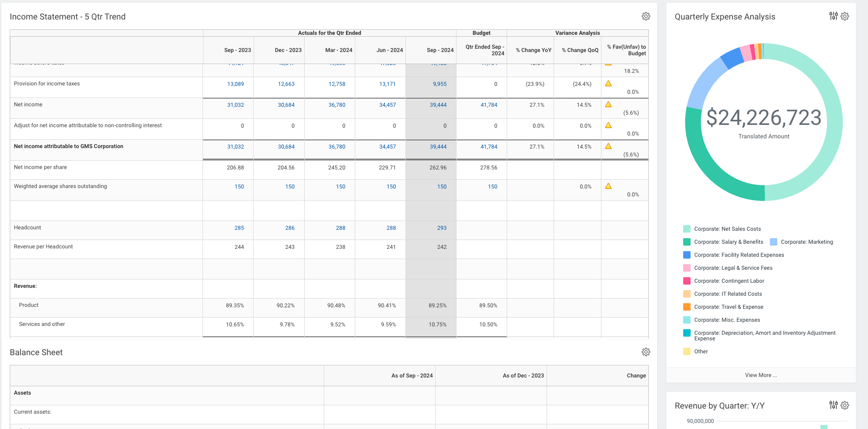The width and height of the screenshot is (868, 429).
Task: Open Income Statement settings gear
Action: (646, 17)
